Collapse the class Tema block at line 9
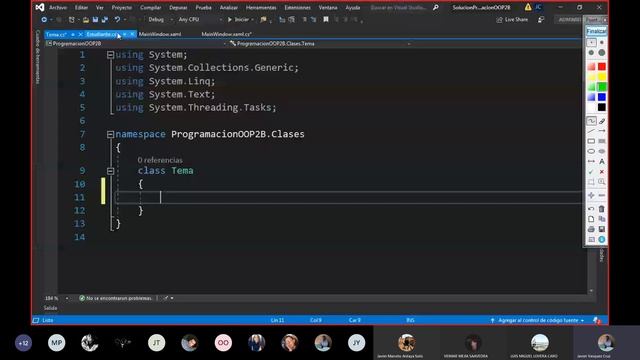The height and width of the screenshot is (360, 640). (110, 171)
